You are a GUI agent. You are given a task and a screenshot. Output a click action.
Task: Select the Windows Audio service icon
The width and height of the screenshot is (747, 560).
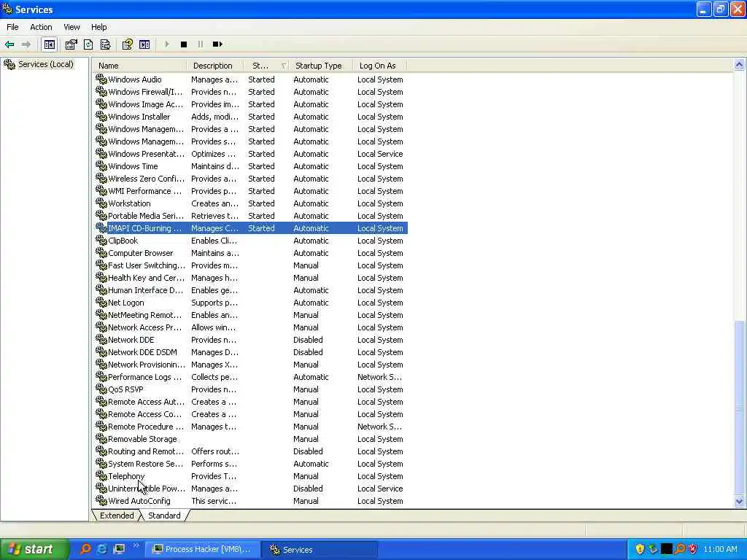[x=101, y=79]
